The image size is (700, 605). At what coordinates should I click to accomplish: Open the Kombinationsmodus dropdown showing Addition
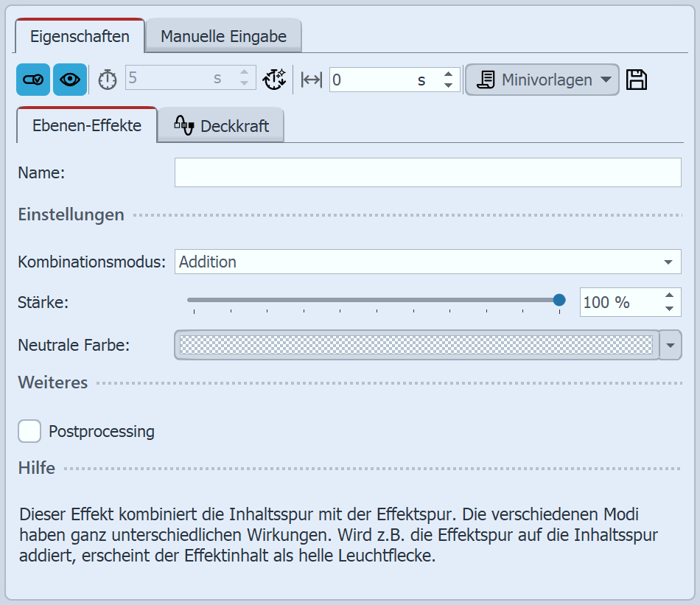click(428, 262)
